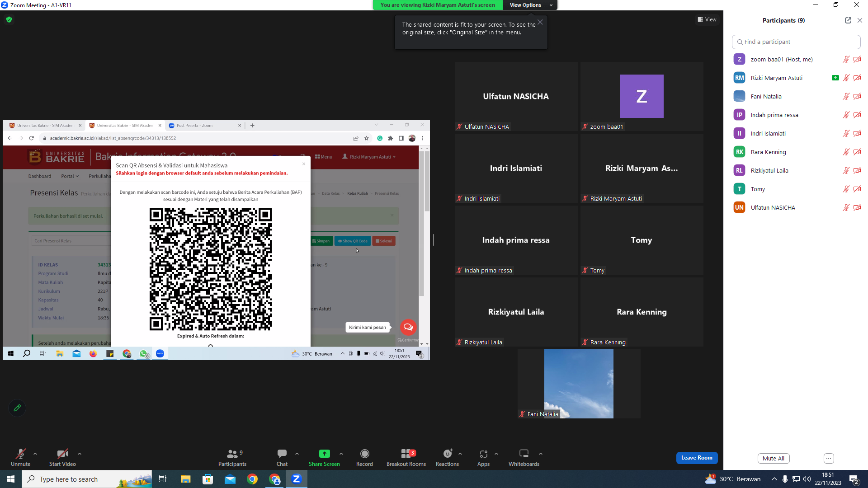Open Rizki Maryam Astuti user dropdown
Image resolution: width=868 pixels, height=488 pixels.
click(369, 157)
